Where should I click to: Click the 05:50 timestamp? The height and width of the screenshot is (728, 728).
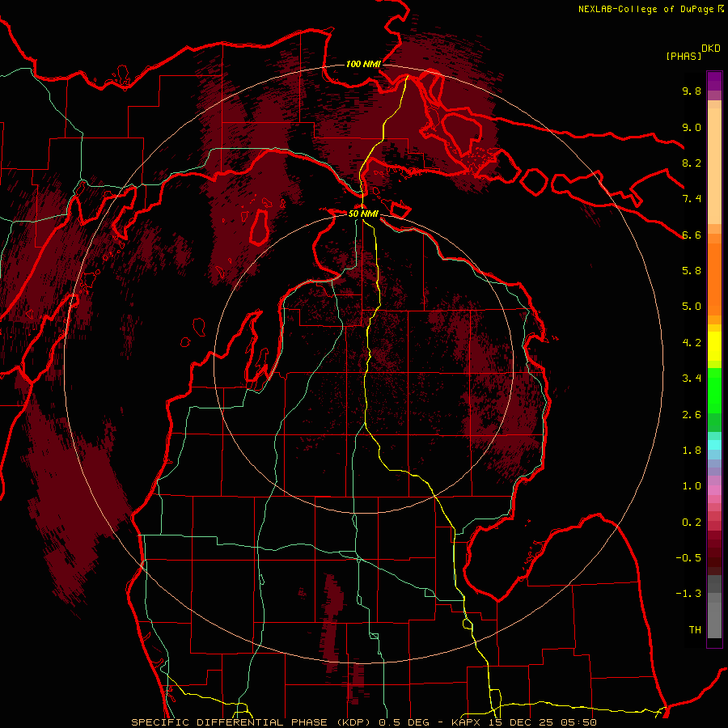pos(578,722)
